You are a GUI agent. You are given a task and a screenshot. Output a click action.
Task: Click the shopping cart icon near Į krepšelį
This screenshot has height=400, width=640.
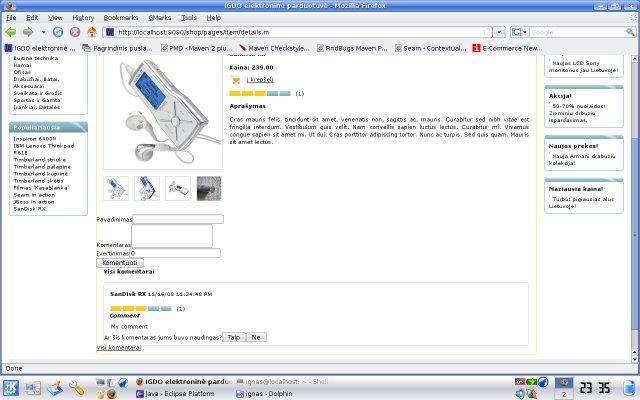coord(235,80)
